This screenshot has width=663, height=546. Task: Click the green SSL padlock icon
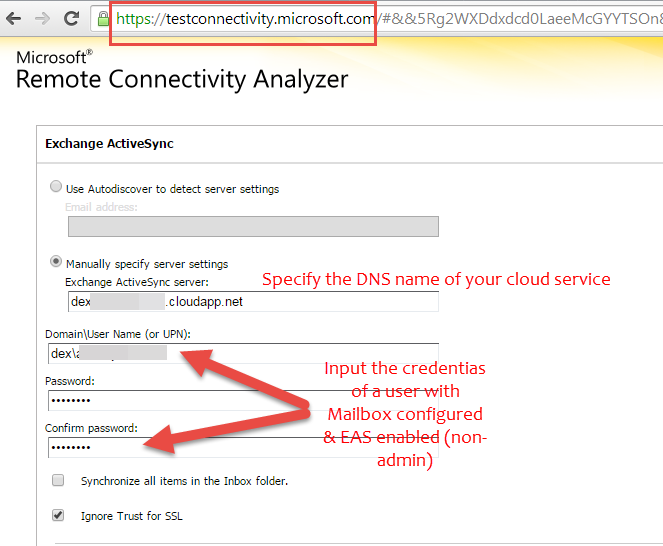coord(103,19)
